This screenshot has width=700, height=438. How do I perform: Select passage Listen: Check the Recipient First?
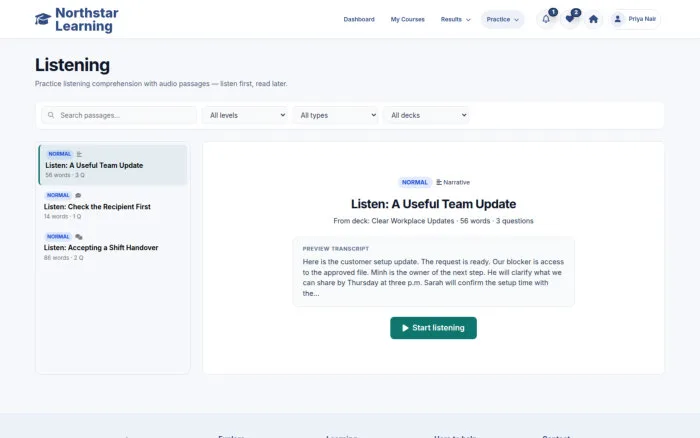click(x=113, y=206)
